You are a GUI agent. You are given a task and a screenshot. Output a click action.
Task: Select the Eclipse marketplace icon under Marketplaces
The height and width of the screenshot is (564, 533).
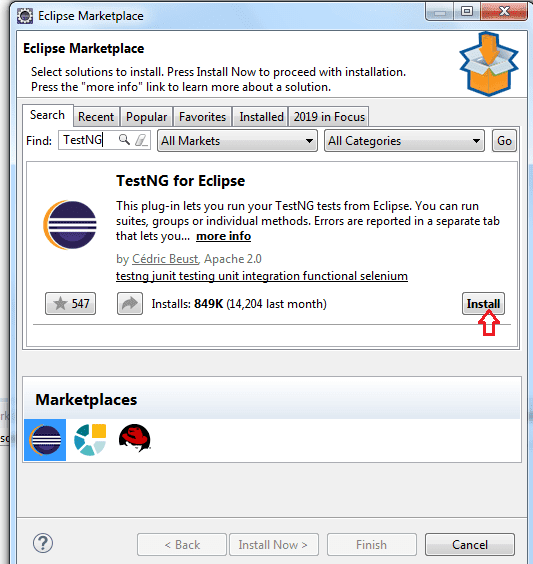[x=45, y=440]
